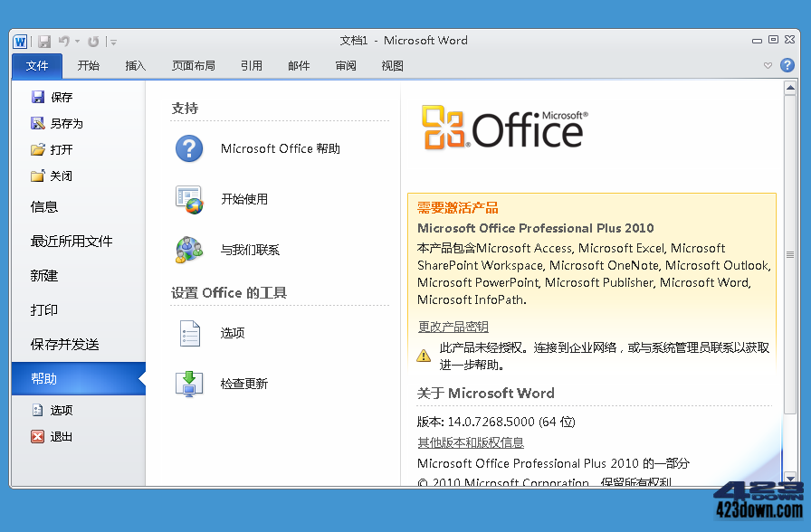This screenshot has width=811, height=532.
Task: Open 选项 under 设置 Office 的工具
Action: (233, 333)
